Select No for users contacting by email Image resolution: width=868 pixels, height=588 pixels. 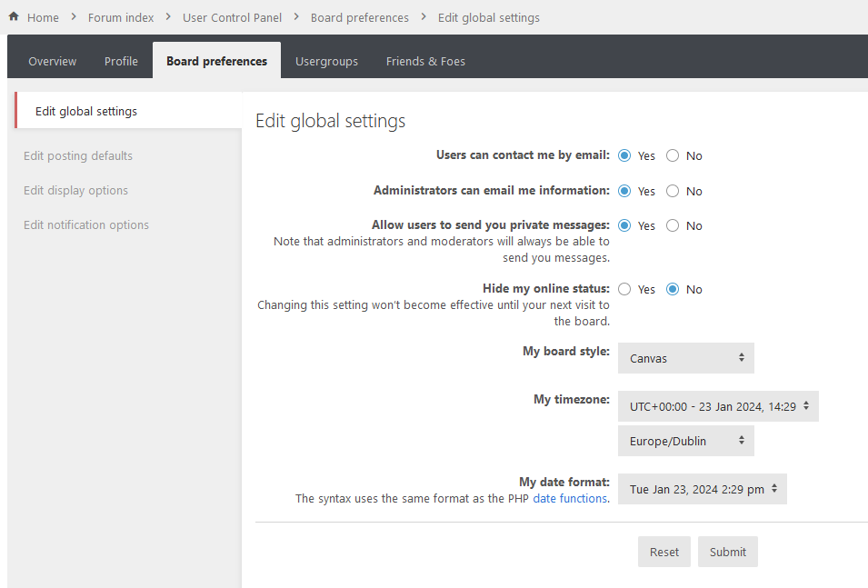coord(673,155)
